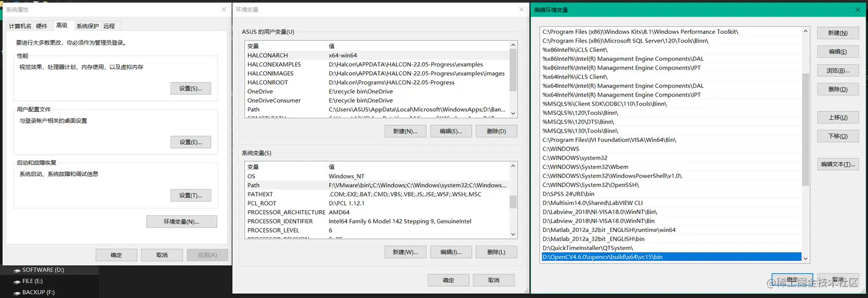Select system Path variable with VMware
This screenshot has height=298, width=868.
click(377, 185)
